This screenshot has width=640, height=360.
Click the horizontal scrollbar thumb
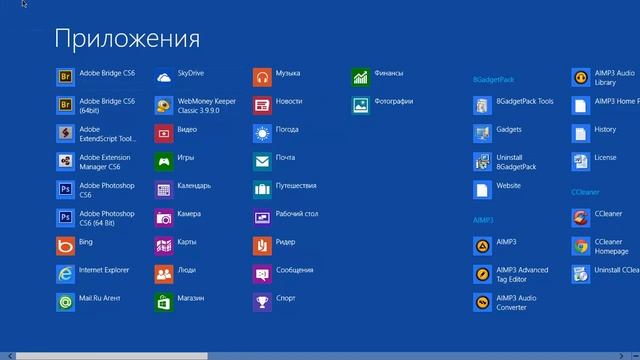[x=111, y=356]
